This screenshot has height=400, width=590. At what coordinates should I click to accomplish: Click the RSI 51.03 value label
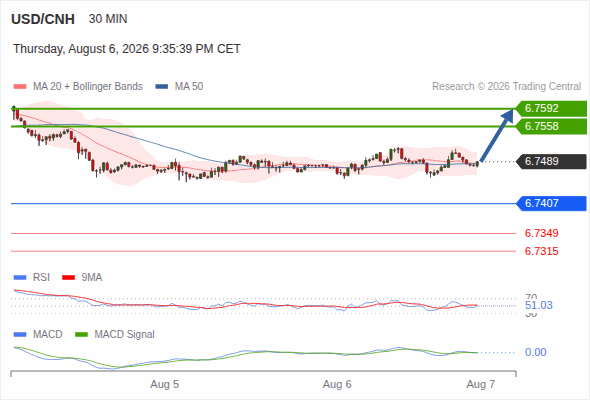539,305
